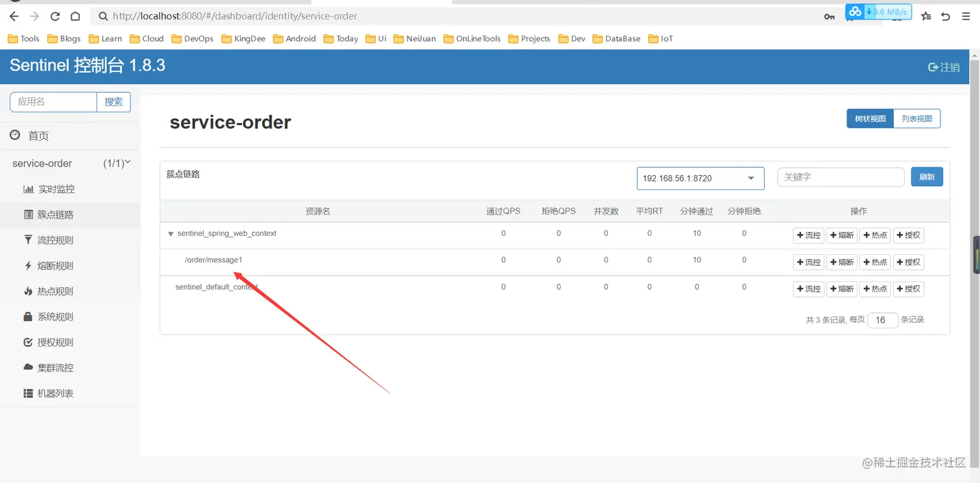Open 实时监控 menu item
This screenshot has height=483, width=980.
pyautogui.click(x=70, y=189)
